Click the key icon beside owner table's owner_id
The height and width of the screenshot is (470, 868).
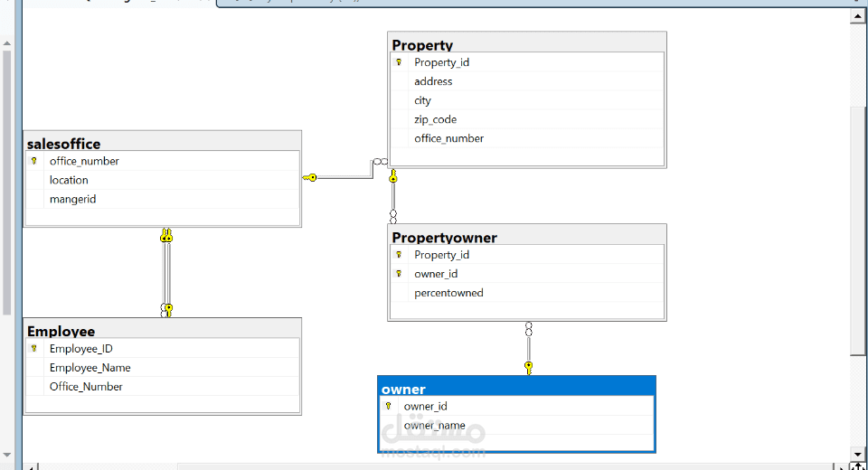pyautogui.click(x=389, y=406)
